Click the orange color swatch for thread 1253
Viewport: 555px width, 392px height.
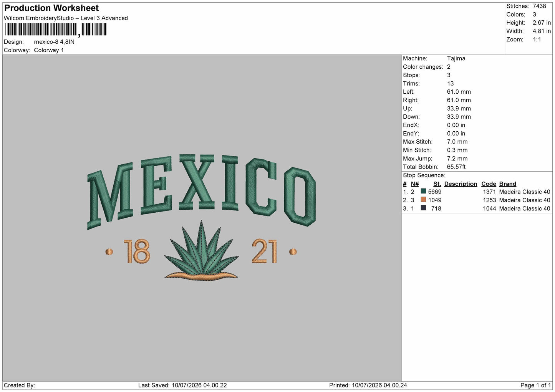[x=423, y=200]
